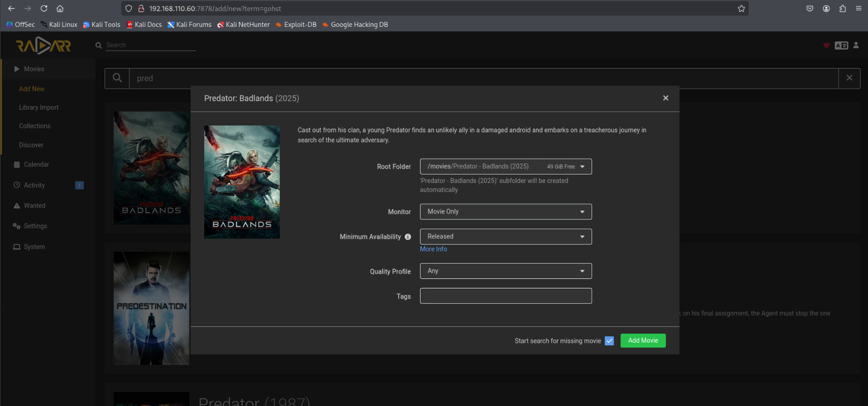This screenshot has width=868, height=406.
Task: Click the Minimum Availability info icon
Action: [408, 237]
